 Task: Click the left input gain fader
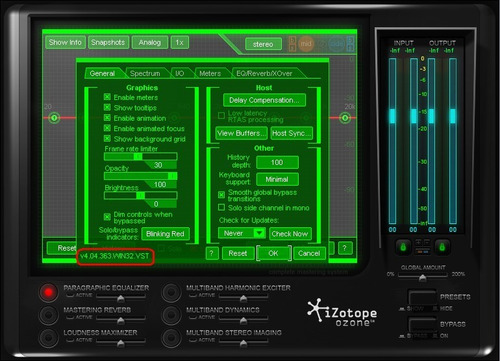click(x=392, y=116)
